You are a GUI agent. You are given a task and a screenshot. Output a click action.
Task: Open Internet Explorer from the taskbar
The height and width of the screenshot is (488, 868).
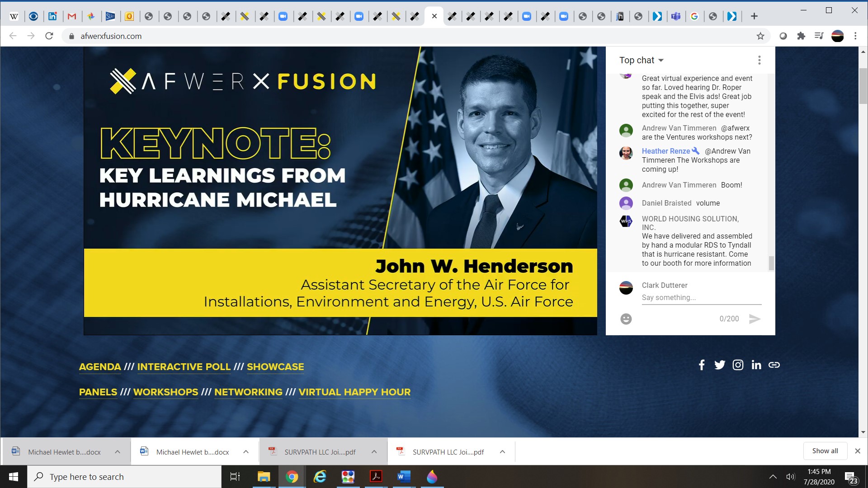320,477
